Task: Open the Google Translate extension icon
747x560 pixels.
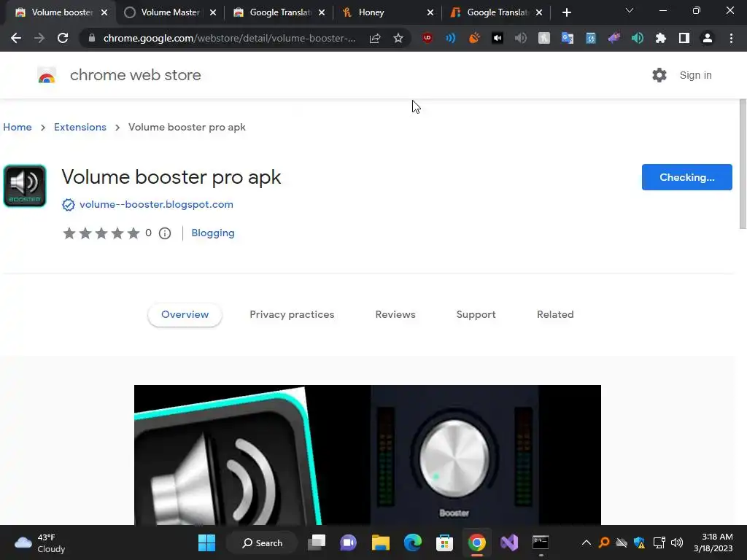Action: 568,38
